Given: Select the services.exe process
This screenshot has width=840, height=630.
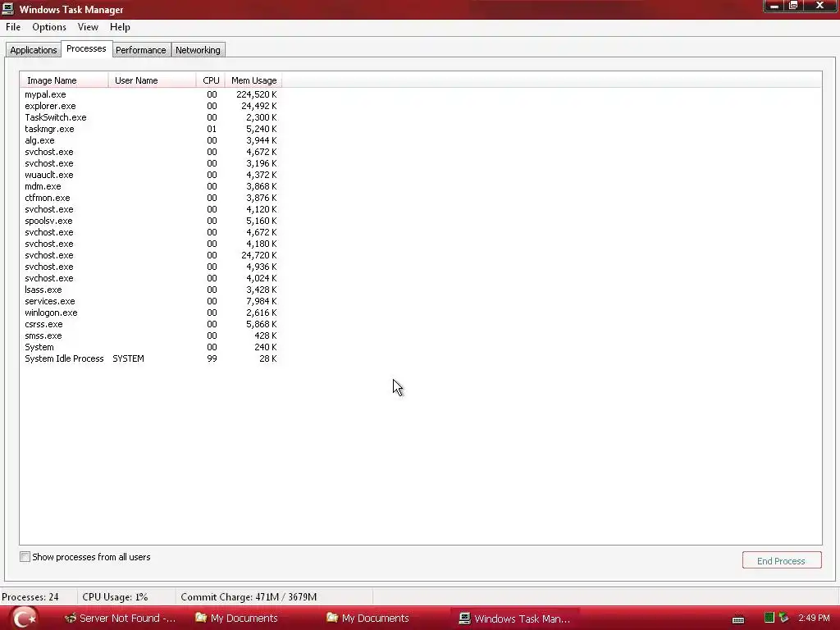Looking at the screenshot, I should [x=151, y=301].
